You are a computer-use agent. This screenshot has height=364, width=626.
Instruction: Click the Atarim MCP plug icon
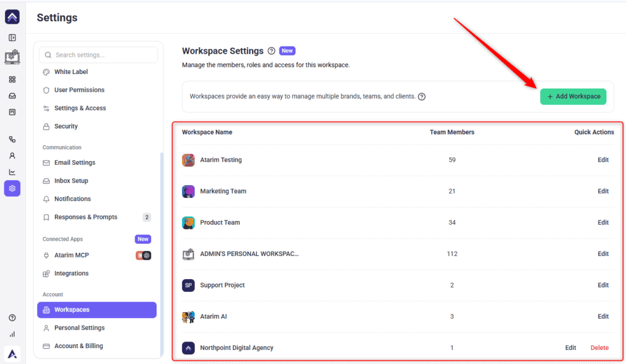click(46, 255)
